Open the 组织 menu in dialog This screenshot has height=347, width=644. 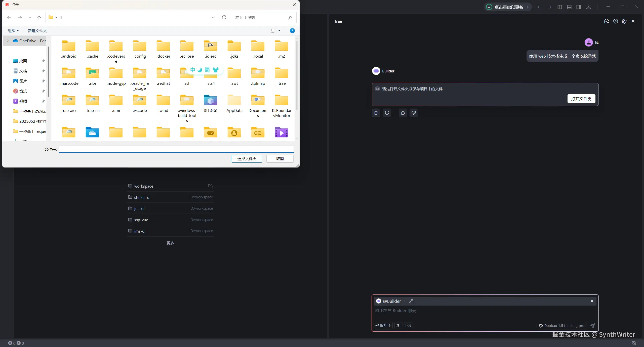(13, 31)
